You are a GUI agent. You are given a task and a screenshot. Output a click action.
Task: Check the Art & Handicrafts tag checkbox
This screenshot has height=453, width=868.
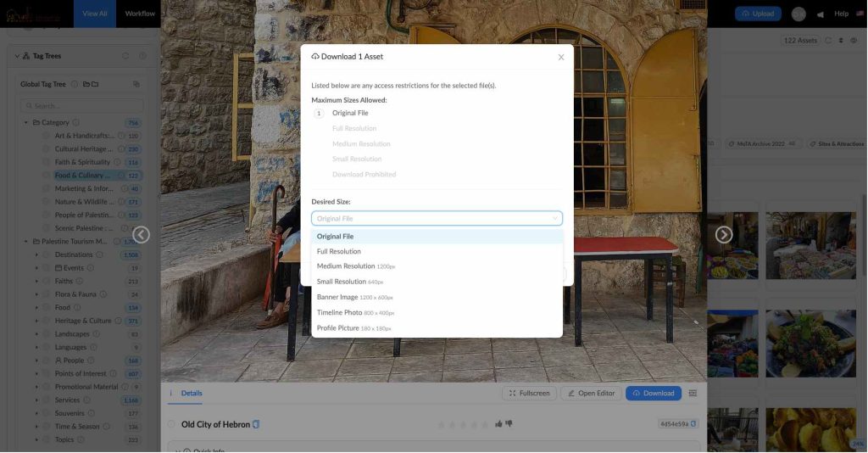point(47,136)
